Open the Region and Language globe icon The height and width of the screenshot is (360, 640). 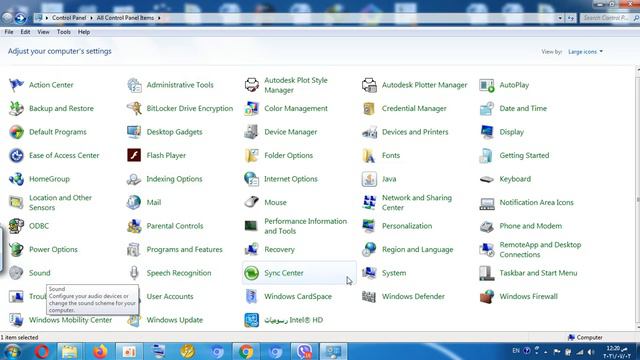click(x=369, y=249)
